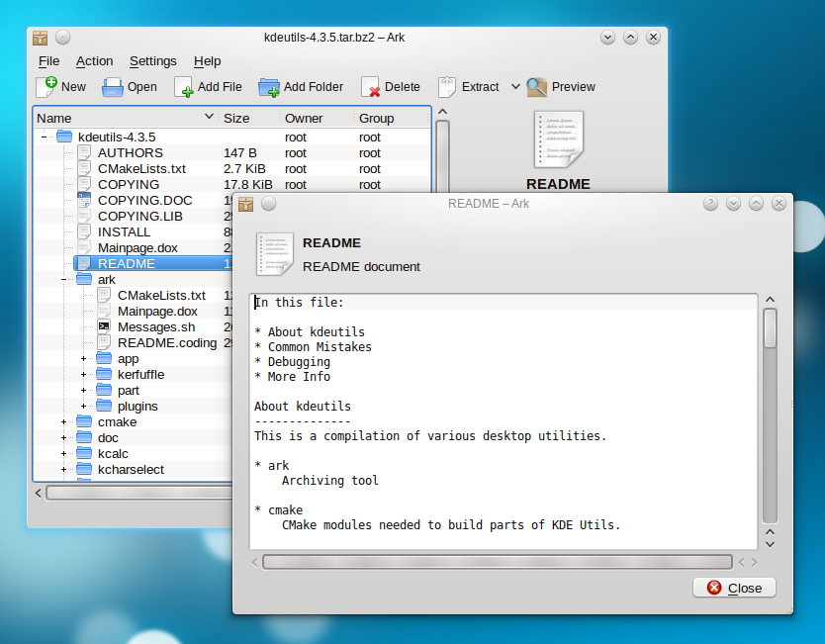
Task: Click inside the README text at "Common Mistakes"
Action: 320,346
